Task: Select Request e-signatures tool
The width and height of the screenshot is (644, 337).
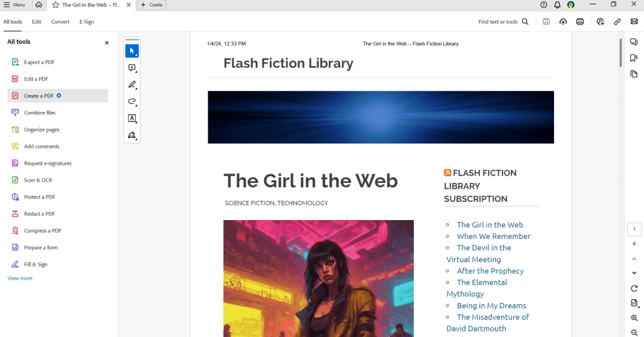Action: (57, 163)
